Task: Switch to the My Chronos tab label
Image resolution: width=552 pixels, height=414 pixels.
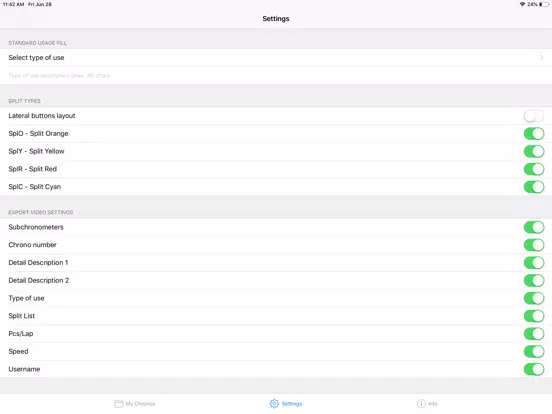Action: 140,404
